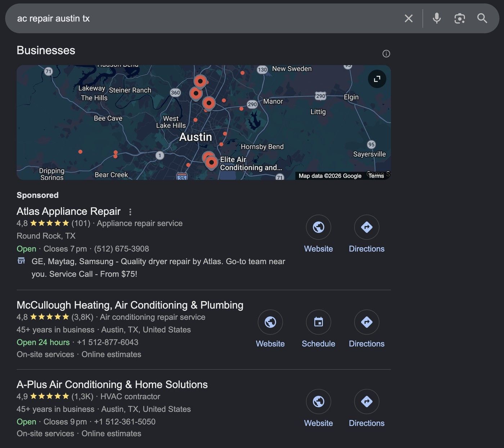Open options menu next to Atlas Appliance Repair
Image resolution: width=504 pixels, height=448 pixels.
130,212
